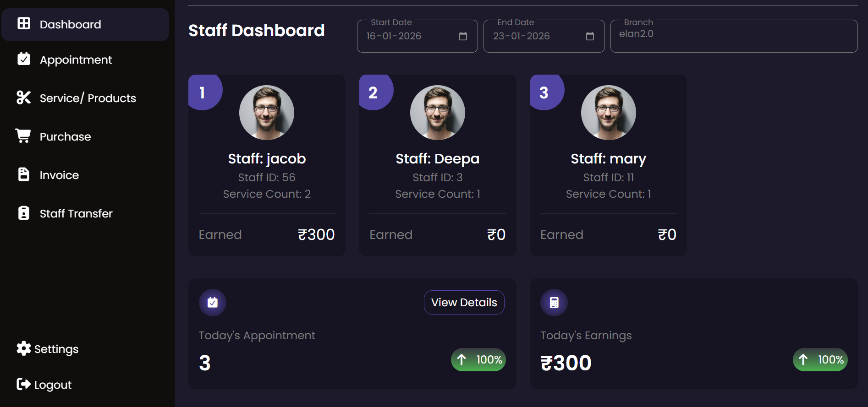868x407 pixels.
Task: Expand the Branch selection field
Action: tap(733, 36)
